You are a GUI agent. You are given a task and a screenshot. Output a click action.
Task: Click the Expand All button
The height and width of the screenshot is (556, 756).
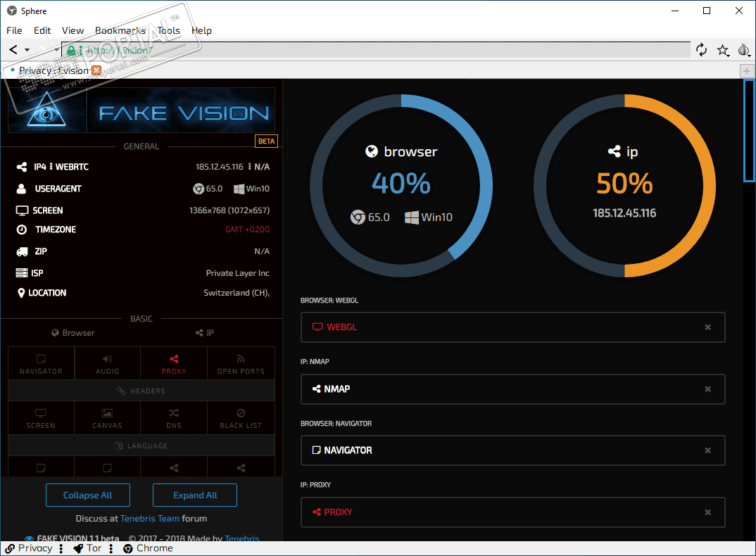coord(195,495)
